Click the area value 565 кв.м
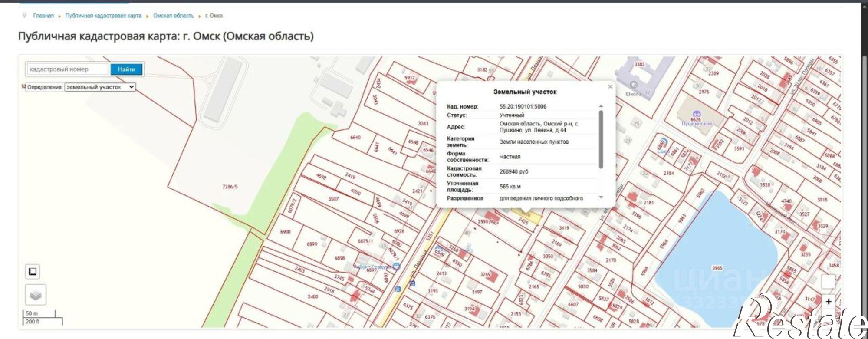This screenshot has height=339, width=868. [x=510, y=187]
